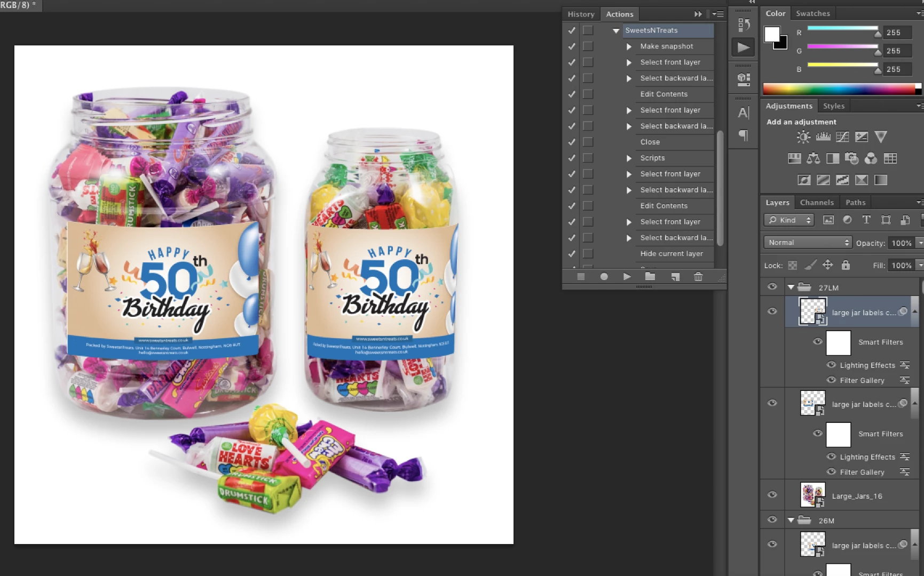Add a Photo Filter adjustment
The image size is (924, 576).
tap(852, 158)
